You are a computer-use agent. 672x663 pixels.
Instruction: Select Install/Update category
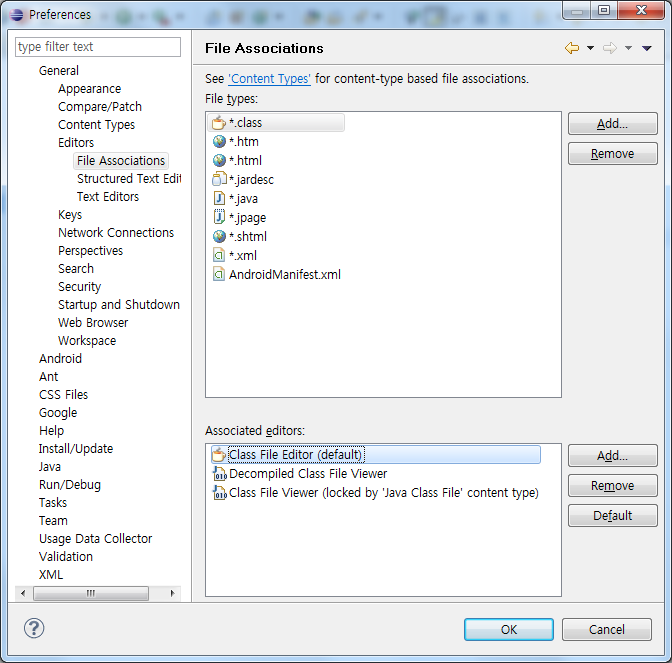76,449
